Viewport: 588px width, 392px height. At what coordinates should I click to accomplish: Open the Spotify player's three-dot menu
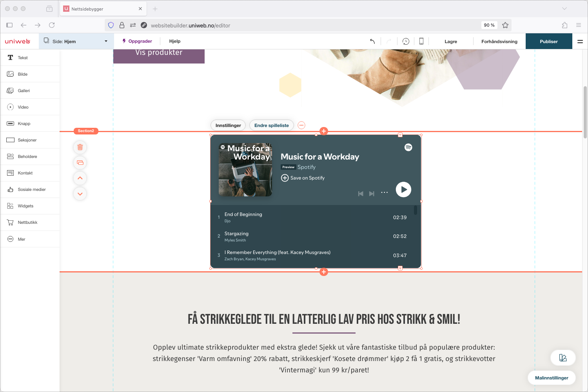coord(384,192)
